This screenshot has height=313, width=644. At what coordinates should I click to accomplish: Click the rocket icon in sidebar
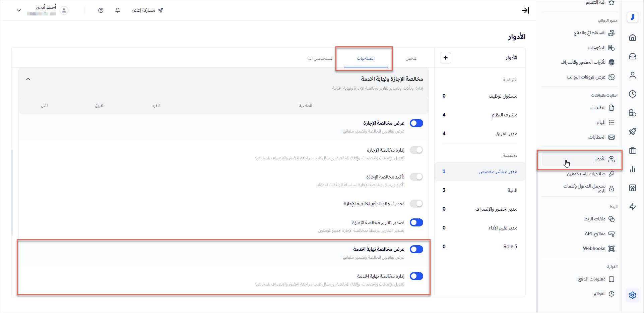point(632,132)
